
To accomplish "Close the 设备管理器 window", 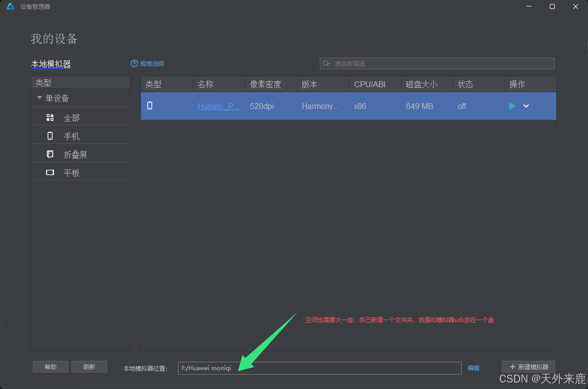I will pyautogui.click(x=575, y=6).
